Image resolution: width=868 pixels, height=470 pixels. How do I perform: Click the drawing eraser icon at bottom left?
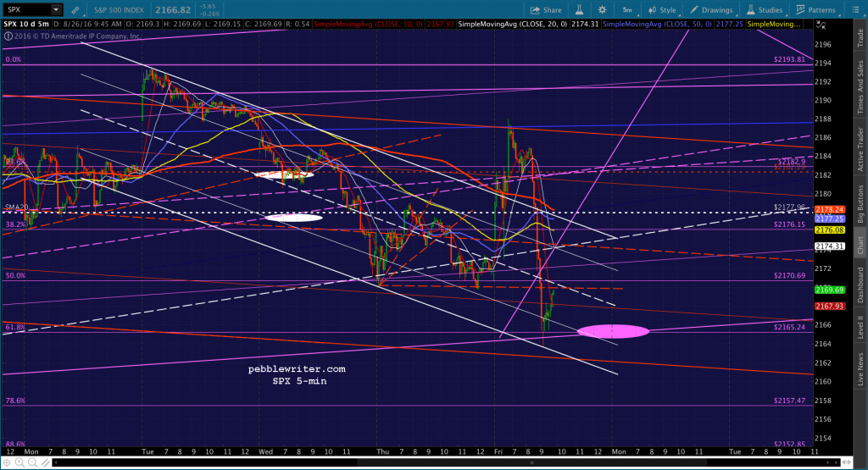pyautogui.click(x=45, y=462)
